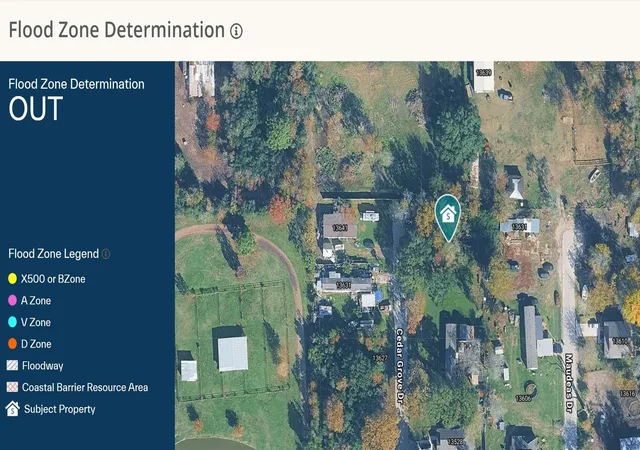The image size is (640, 450).
Task: Click the Subject Property legend label
Action: pos(60,409)
